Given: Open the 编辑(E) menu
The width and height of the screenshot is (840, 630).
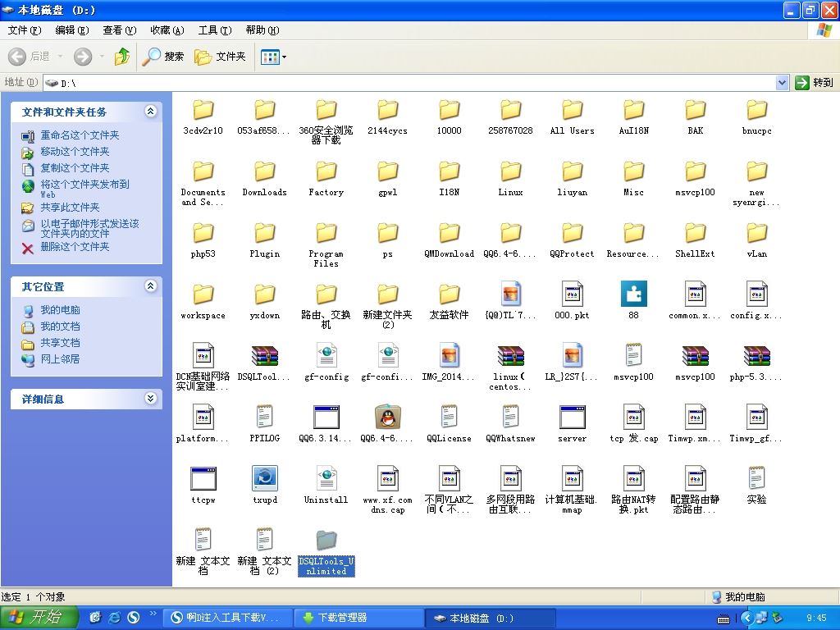Looking at the screenshot, I should click(x=72, y=30).
